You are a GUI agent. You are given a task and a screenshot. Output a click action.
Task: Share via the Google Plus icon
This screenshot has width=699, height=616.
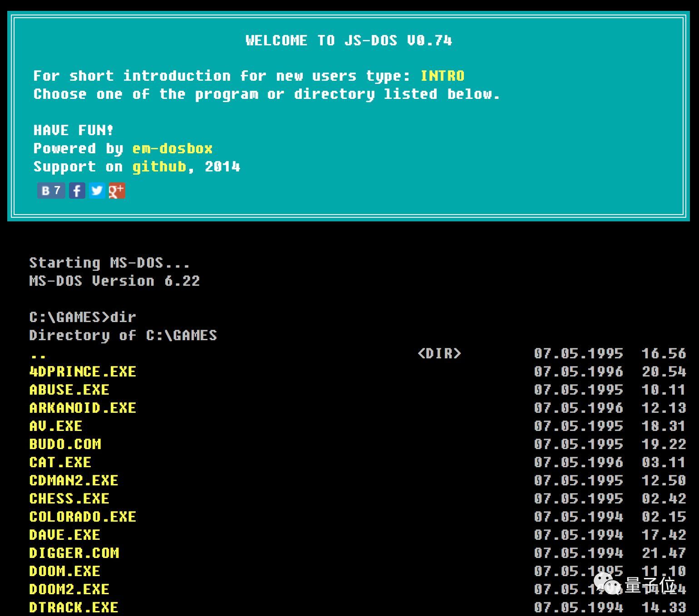click(x=117, y=191)
